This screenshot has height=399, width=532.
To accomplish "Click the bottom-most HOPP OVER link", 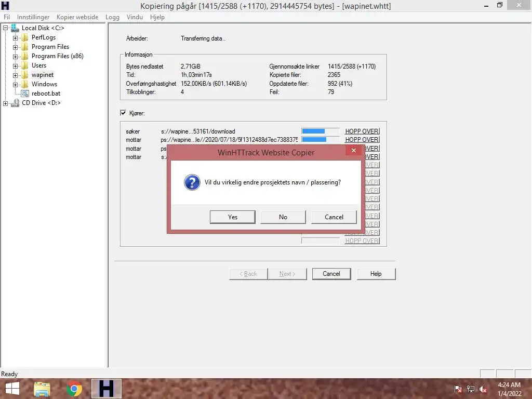I will click(362, 241).
